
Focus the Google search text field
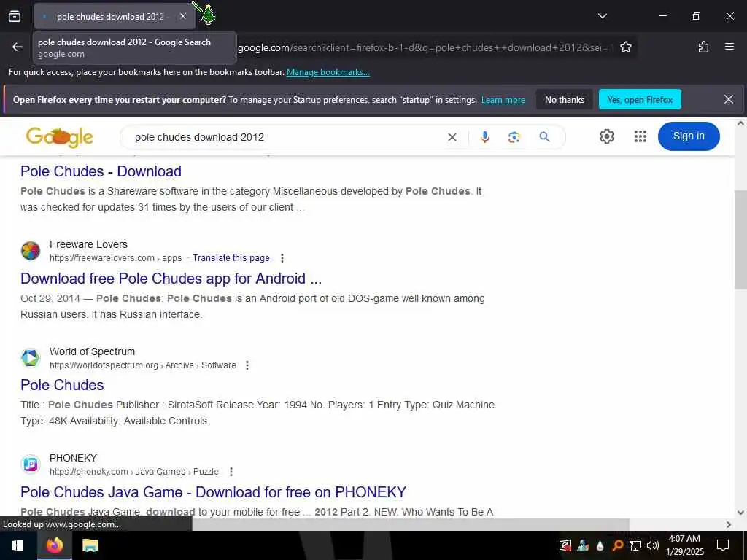click(x=286, y=137)
